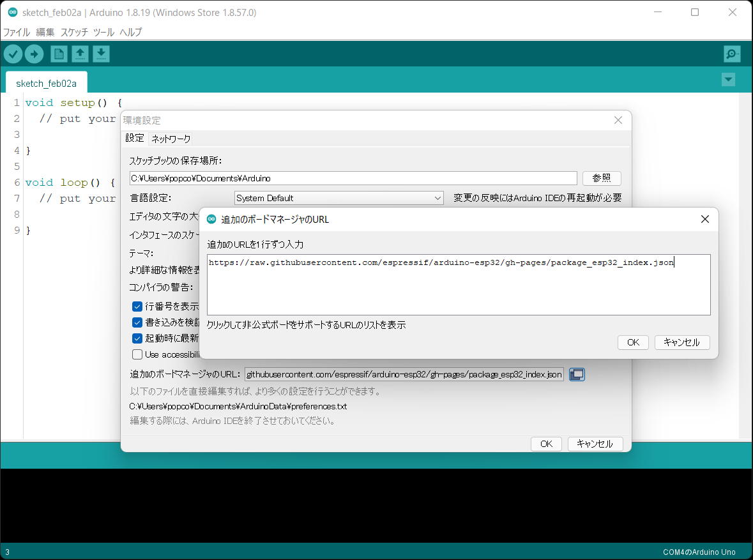Image resolution: width=753 pixels, height=560 pixels.
Task: Open a sketch using the Open toolbar icon
Action: [79, 54]
